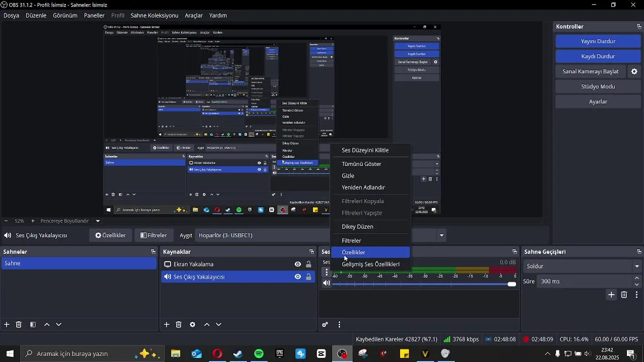Open advanced audio gears icon in mixer toolbar
This screenshot has height=362, width=644.
click(325, 325)
